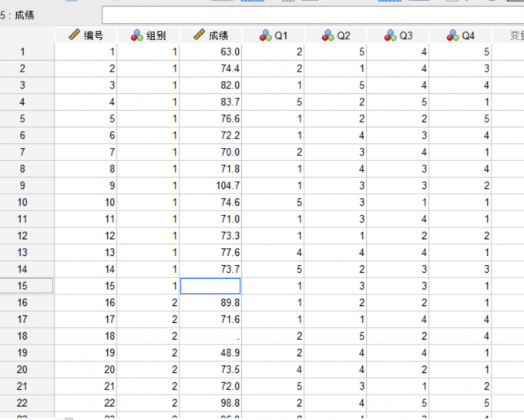The height and width of the screenshot is (420, 524).
Task: Click 成绩 value 76.6
Action: click(x=210, y=119)
